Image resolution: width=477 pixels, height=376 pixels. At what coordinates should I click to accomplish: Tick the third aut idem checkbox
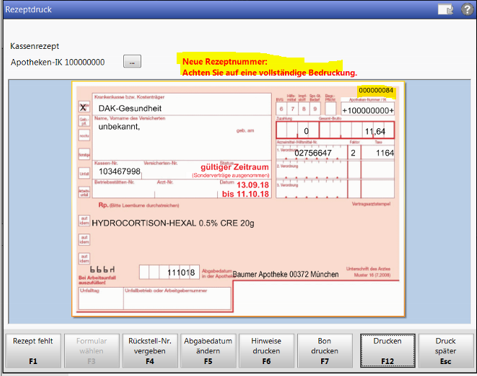click(x=84, y=258)
